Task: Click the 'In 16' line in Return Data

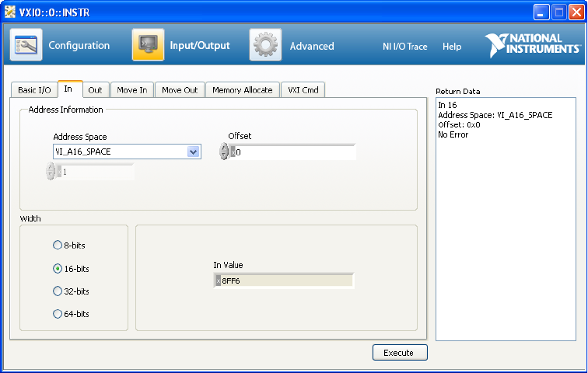Action: [447, 105]
